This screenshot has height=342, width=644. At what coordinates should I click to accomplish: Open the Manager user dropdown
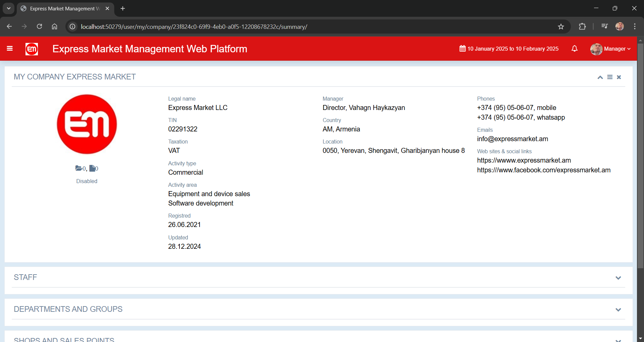coord(610,49)
